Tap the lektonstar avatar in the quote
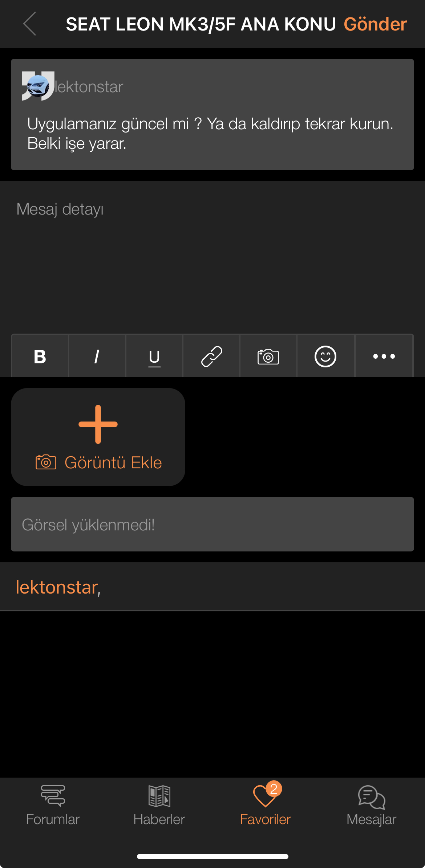Screen dimensions: 425x868 (x=38, y=86)
